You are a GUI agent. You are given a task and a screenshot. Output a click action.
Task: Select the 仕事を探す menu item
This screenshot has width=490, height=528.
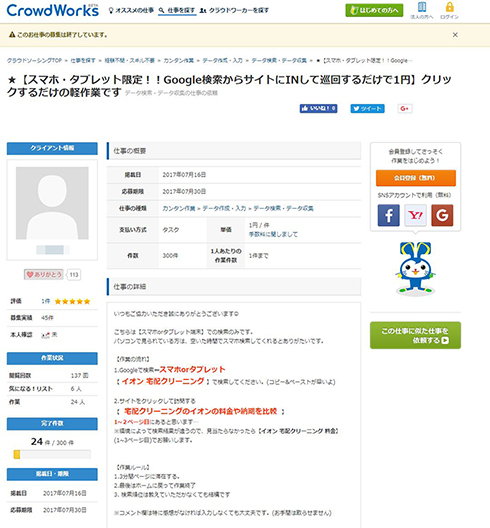[x=177, y=10]
